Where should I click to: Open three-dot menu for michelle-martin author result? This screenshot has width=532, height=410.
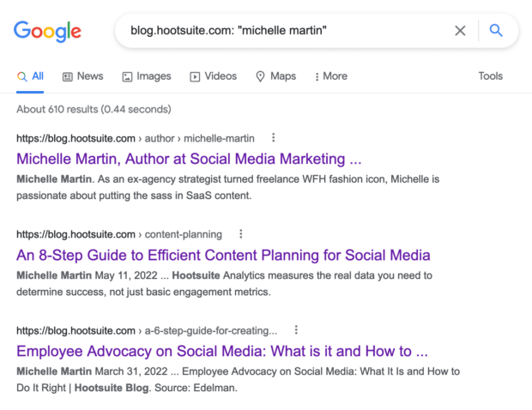click(x=274, y=138)
